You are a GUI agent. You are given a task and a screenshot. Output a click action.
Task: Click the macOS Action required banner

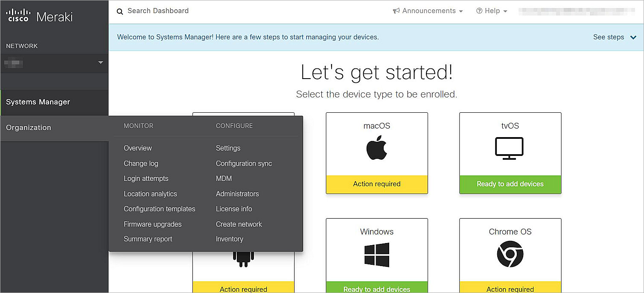[x=376, y=184]
